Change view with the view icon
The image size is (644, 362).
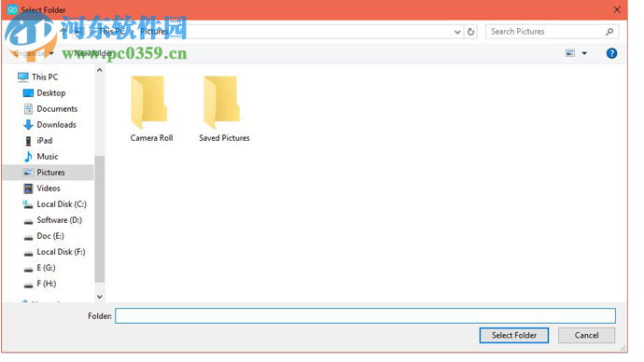570,53
